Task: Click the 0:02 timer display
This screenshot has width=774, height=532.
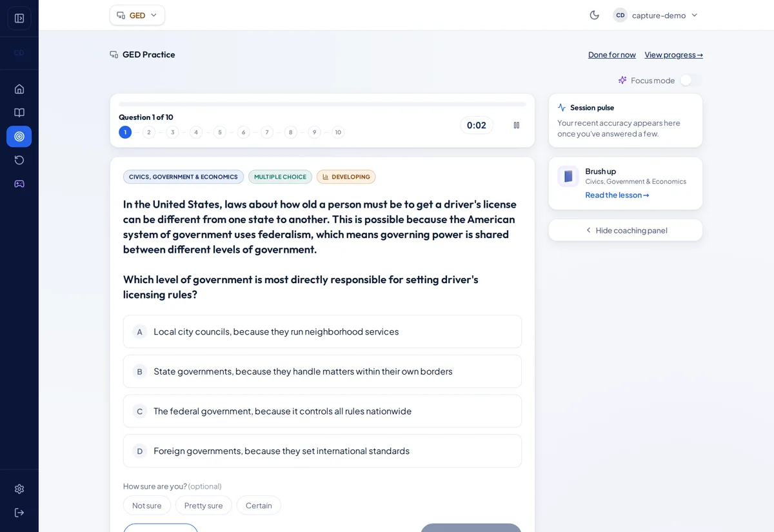Action: click(x=477, y=125)
